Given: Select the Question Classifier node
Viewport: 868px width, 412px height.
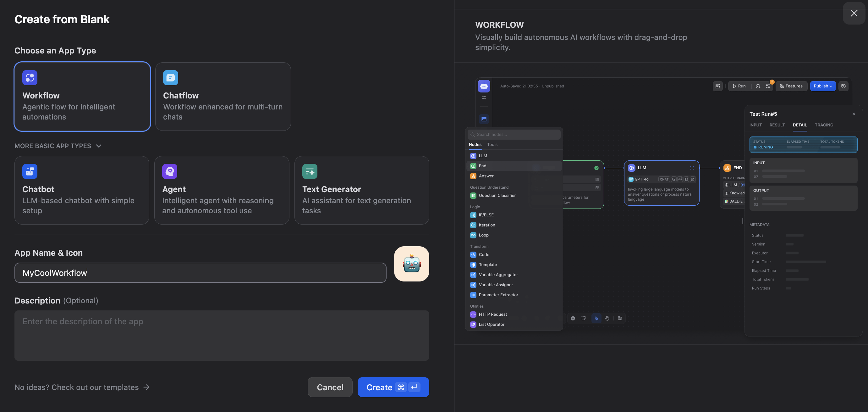Looking at the screenshot, I should point(514,196).
